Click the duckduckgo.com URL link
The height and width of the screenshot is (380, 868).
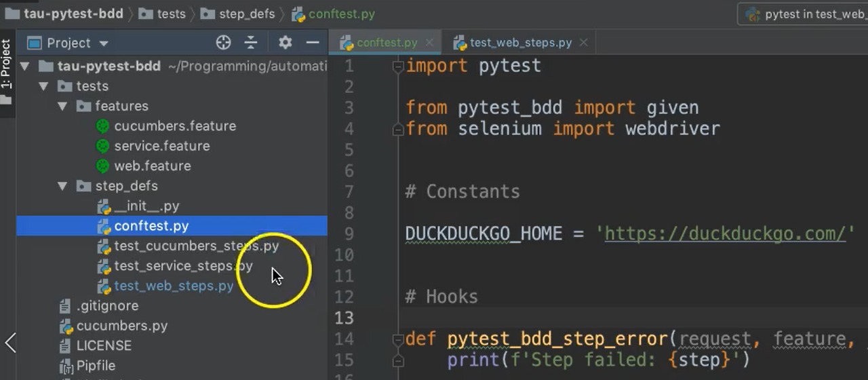coord(725,234)
